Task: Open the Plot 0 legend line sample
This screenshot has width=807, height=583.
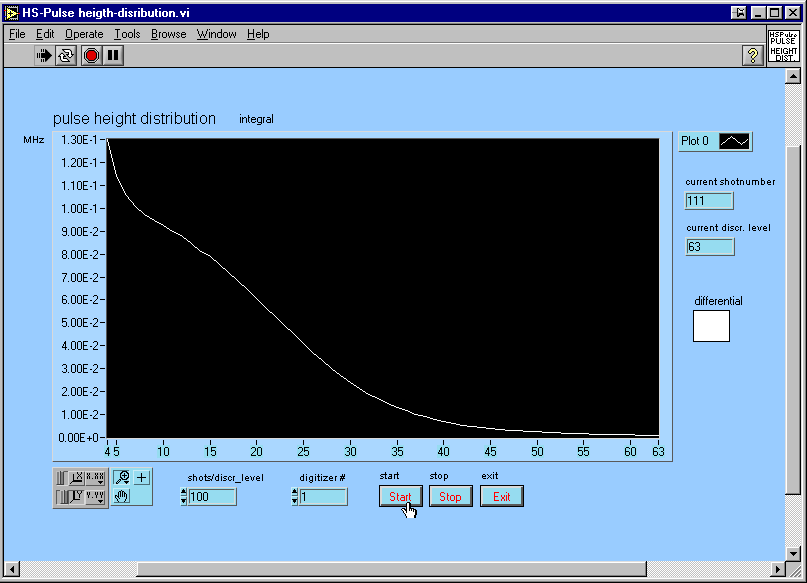Action: 734,141
